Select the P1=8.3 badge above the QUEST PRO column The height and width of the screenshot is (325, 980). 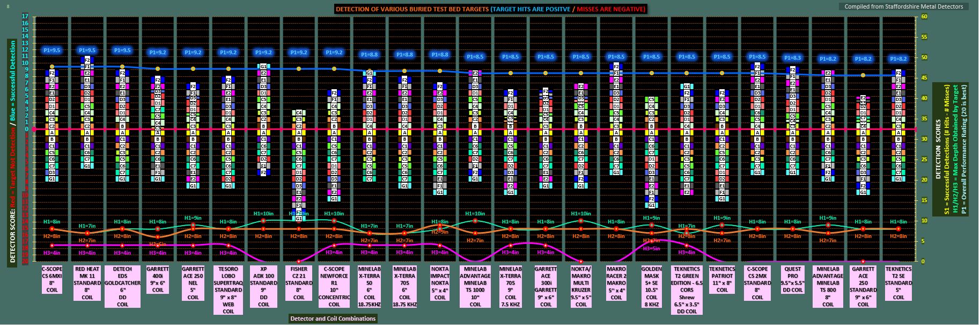[792, 58]
